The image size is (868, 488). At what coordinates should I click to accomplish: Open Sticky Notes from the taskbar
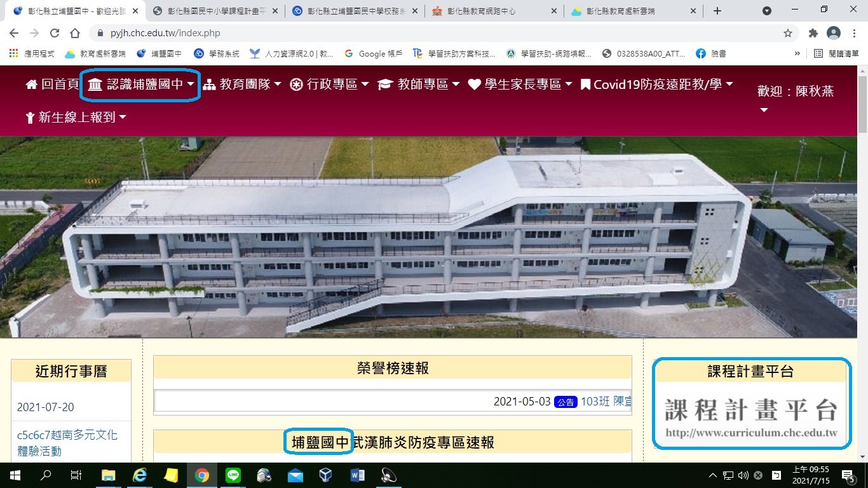click(x=171, y=475)
